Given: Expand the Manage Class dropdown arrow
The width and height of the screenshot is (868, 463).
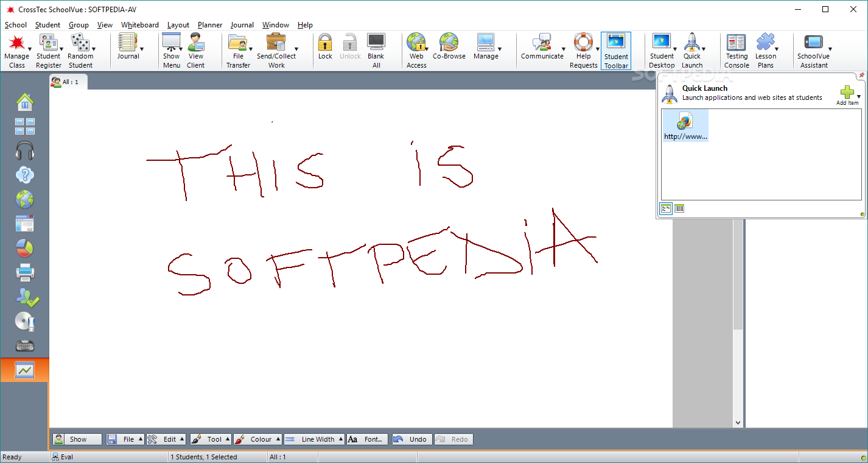Looking at the screenshot, I should pyautogui.click(x=29, y=49).
